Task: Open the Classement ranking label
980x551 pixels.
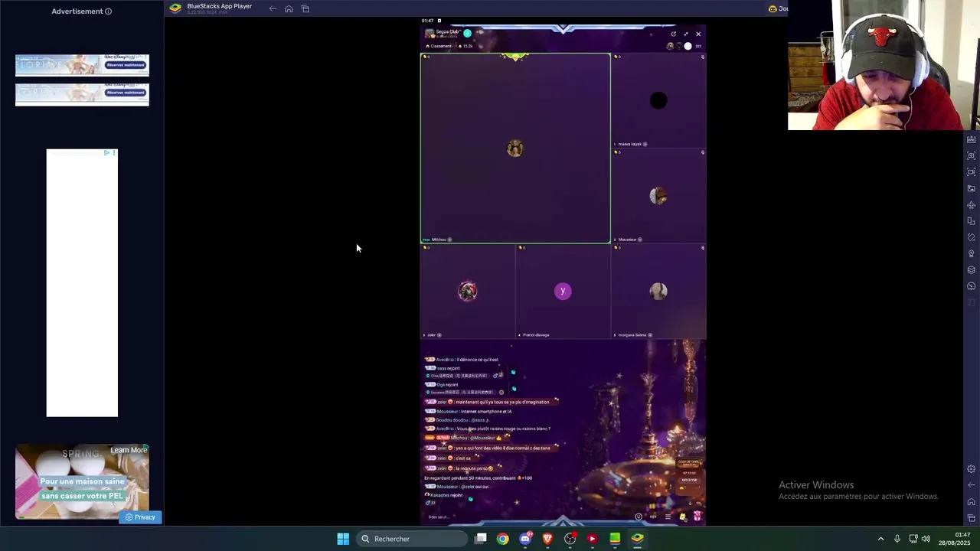Action: [x=440, y=46]
